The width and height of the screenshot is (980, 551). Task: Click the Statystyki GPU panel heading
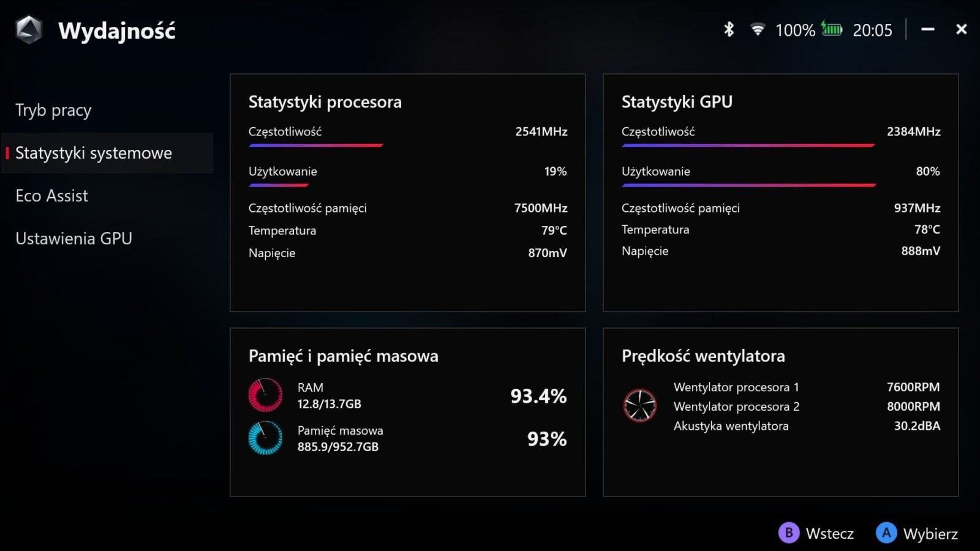[677, 102]
